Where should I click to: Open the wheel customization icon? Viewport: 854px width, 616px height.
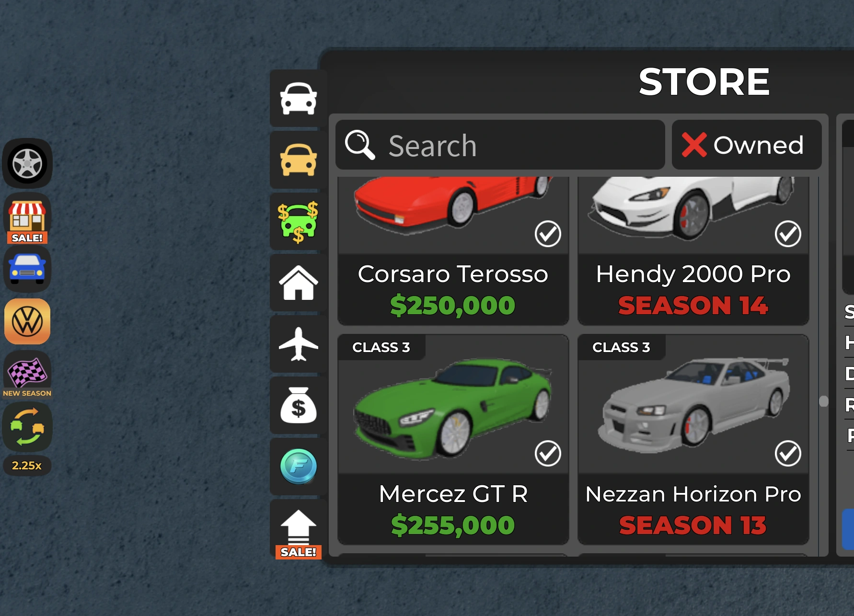pos(27,163)
